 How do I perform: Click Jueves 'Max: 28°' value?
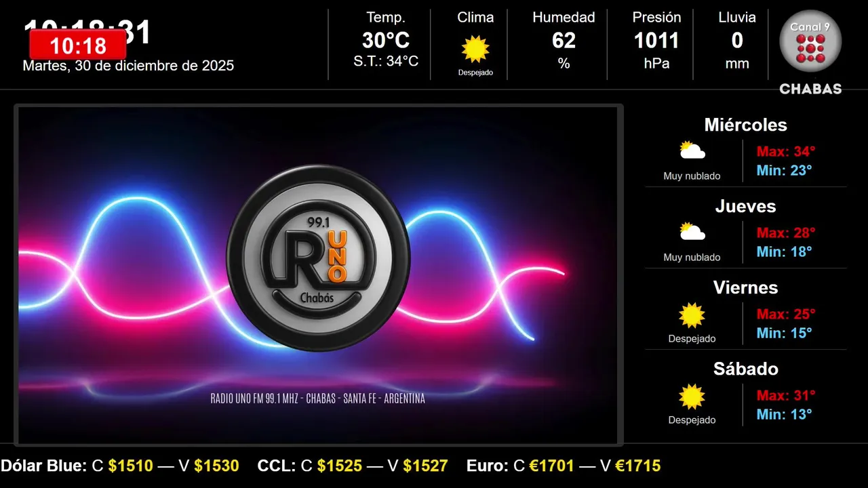786,232
